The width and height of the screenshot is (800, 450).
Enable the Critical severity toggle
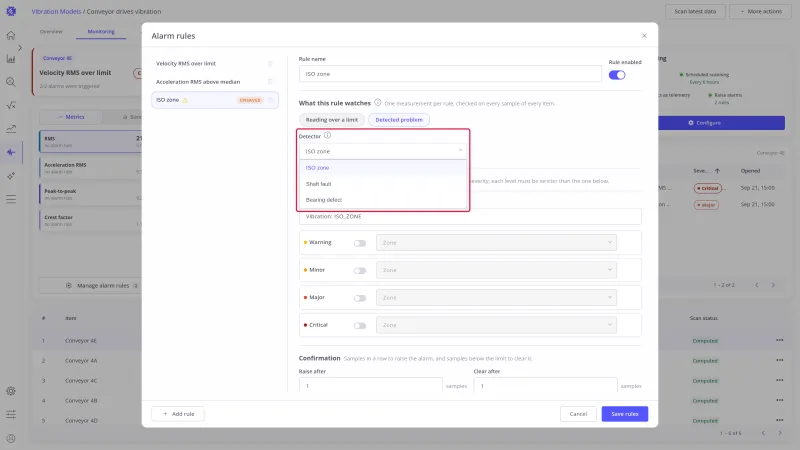pyautogui.click(x=360, y=326)
